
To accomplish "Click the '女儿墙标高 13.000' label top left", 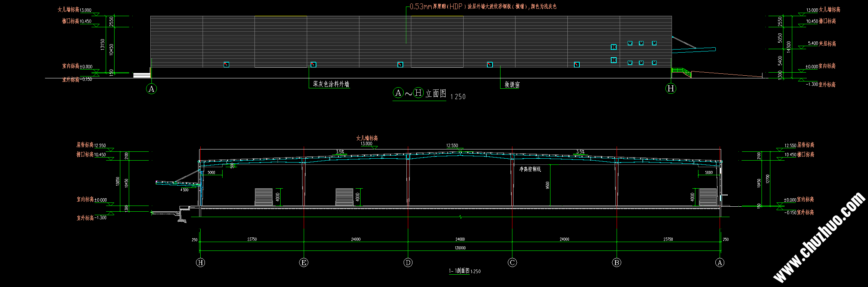I will click(x=75, y=10).
